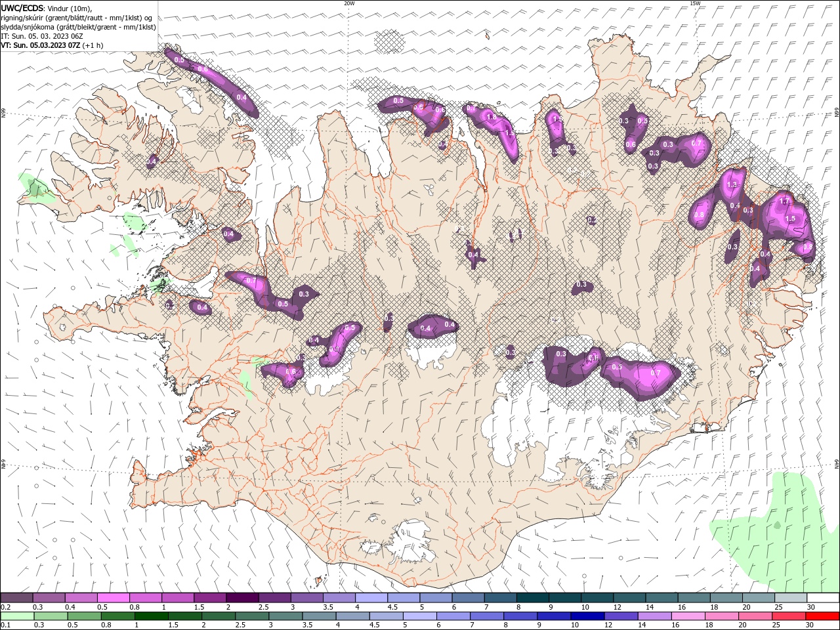Click the '15W' longitude label at the top edge
Image resolution: width=840 pixels, height=630 pixels.
695,3
